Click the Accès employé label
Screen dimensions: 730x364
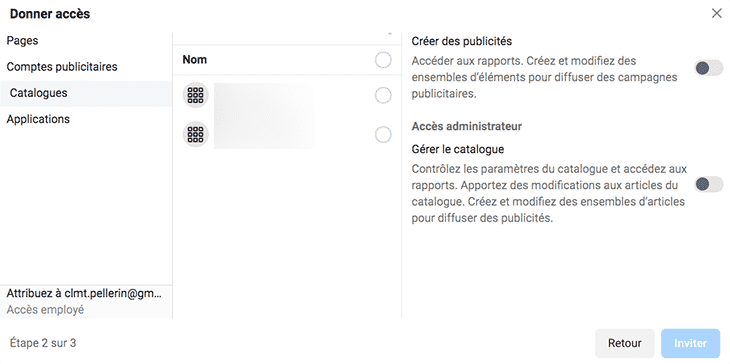(45, 310)
